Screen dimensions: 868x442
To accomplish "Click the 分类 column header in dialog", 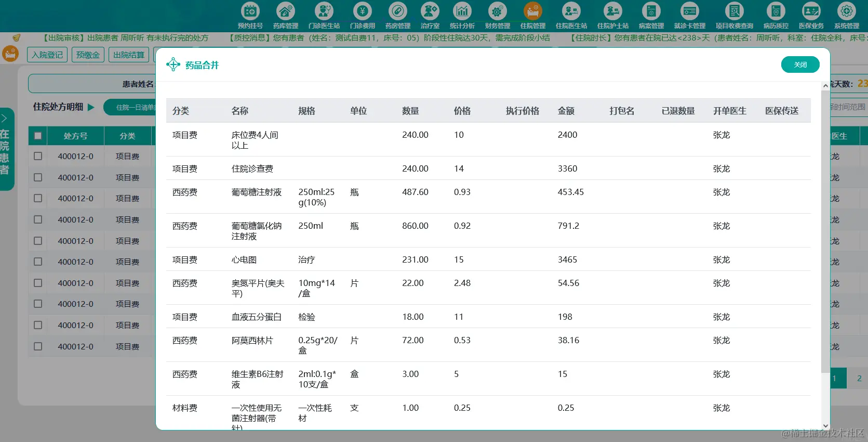I will [x=181, y=111].
